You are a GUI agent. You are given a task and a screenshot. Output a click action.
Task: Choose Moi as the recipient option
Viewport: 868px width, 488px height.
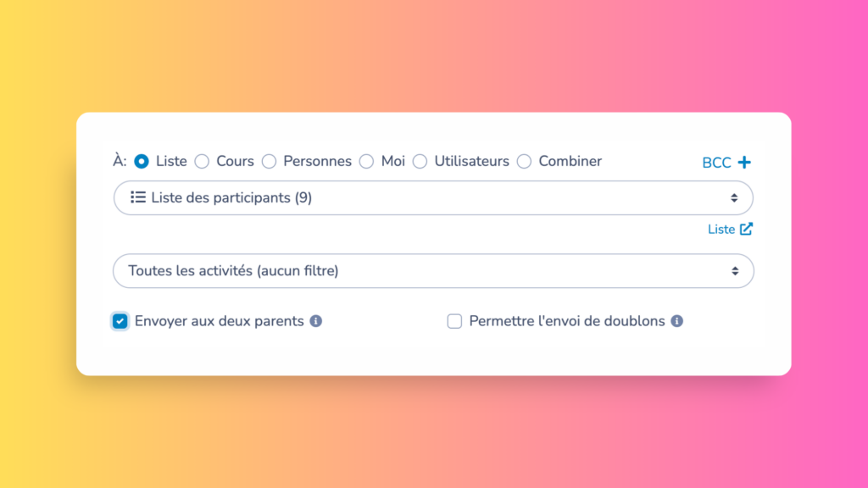366,161
